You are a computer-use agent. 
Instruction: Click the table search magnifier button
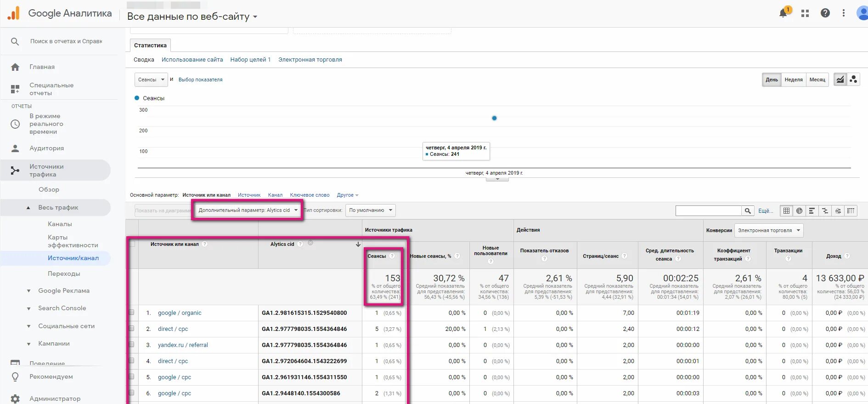pos(748,211)
